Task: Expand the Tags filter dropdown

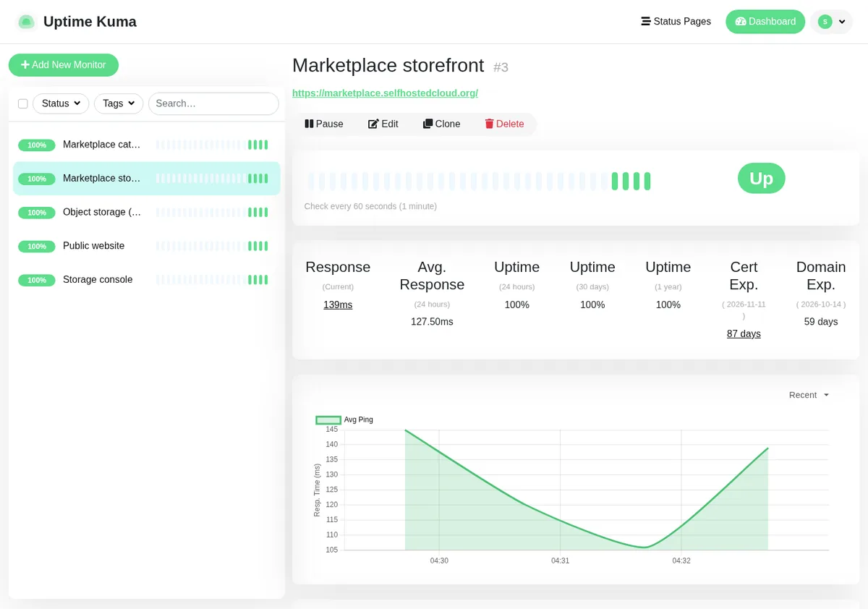Action: (x=119, y=103)
